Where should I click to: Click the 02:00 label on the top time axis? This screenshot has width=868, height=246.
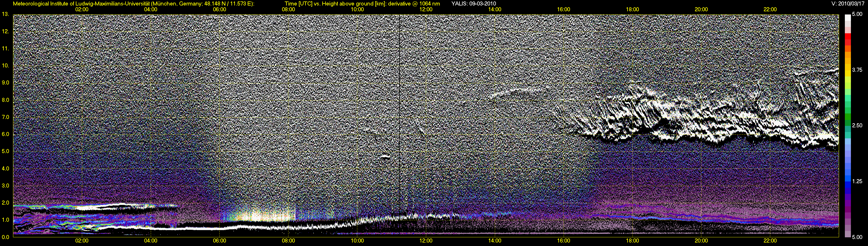pyautogui.click(x=82, y=10)
